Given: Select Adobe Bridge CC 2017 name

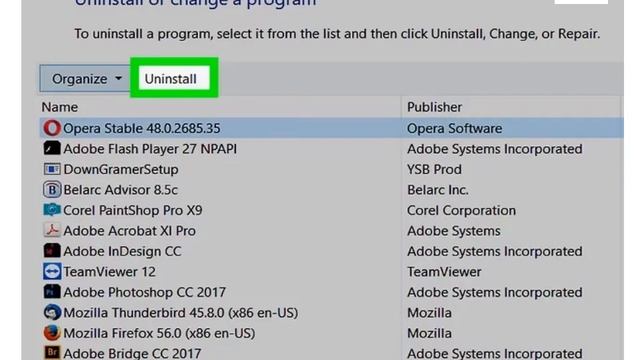Looking at the screenshot, I should pos(132,353).
